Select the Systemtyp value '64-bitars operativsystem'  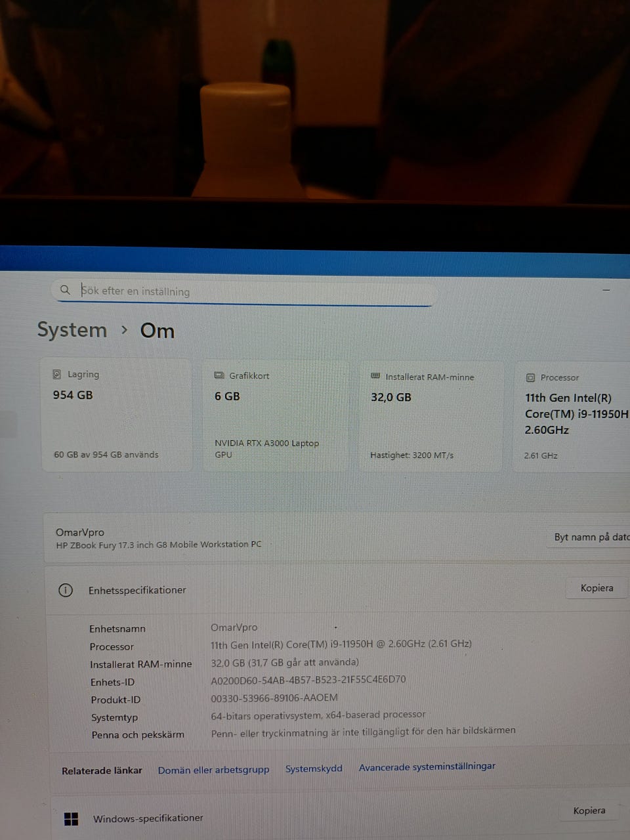318,715
